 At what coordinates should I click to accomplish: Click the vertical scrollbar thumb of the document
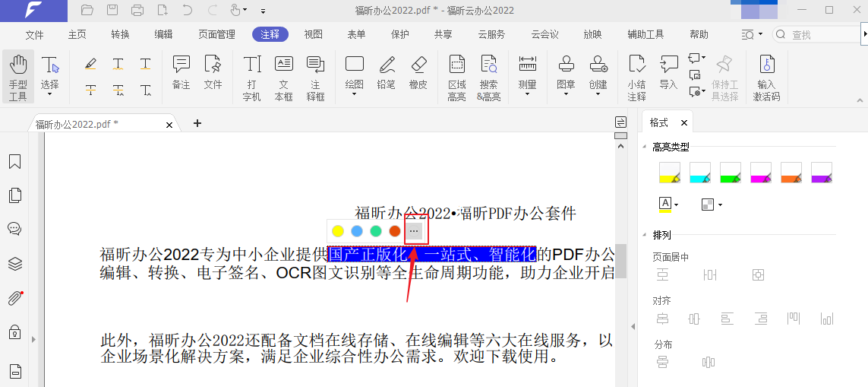(621, 261)
